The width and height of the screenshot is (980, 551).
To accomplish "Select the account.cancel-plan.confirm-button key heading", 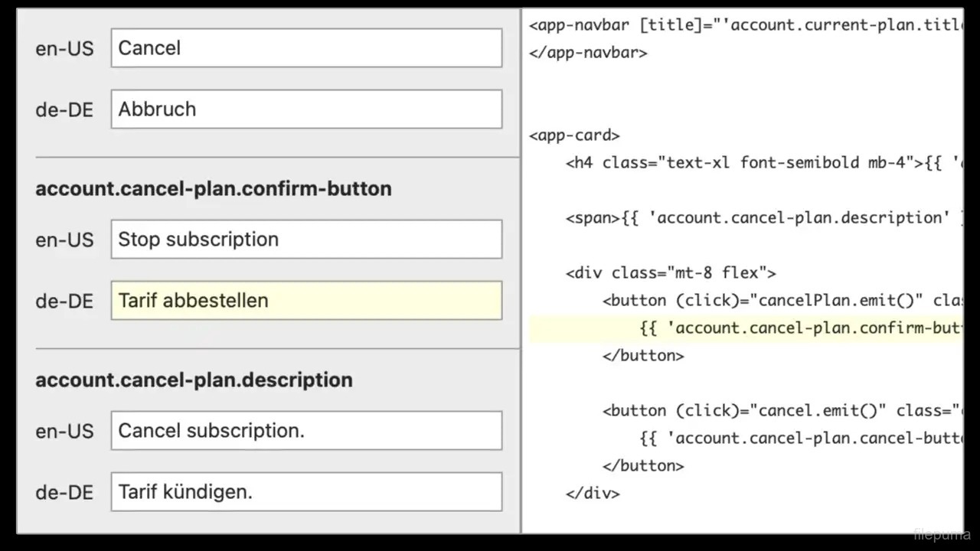I will coord(213,189).
